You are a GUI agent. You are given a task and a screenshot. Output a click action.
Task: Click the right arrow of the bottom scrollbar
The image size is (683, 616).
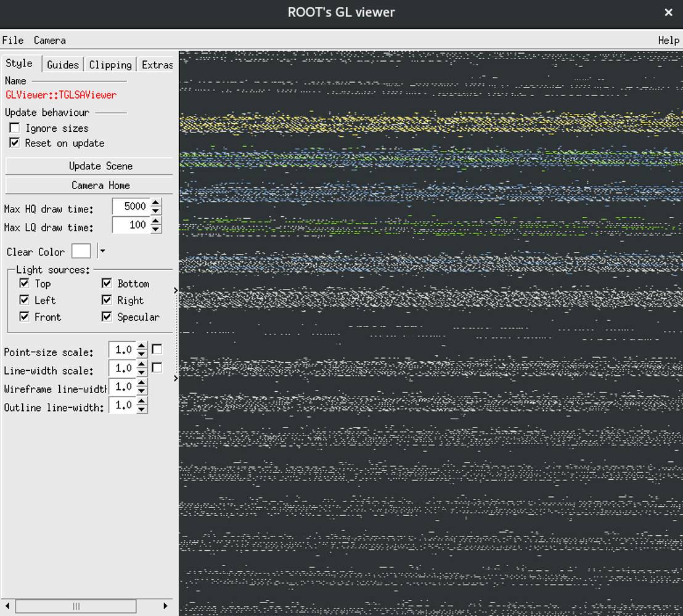coord(165,606)
